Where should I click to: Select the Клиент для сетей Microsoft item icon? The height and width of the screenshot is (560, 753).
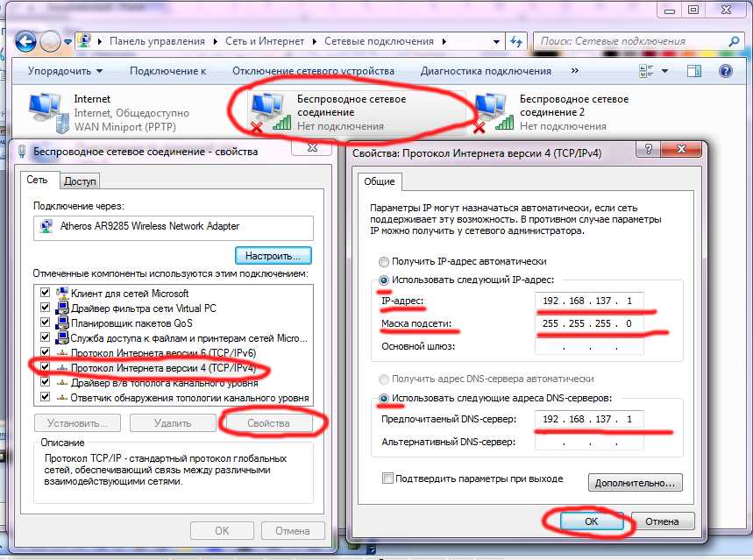click(62, 293)
